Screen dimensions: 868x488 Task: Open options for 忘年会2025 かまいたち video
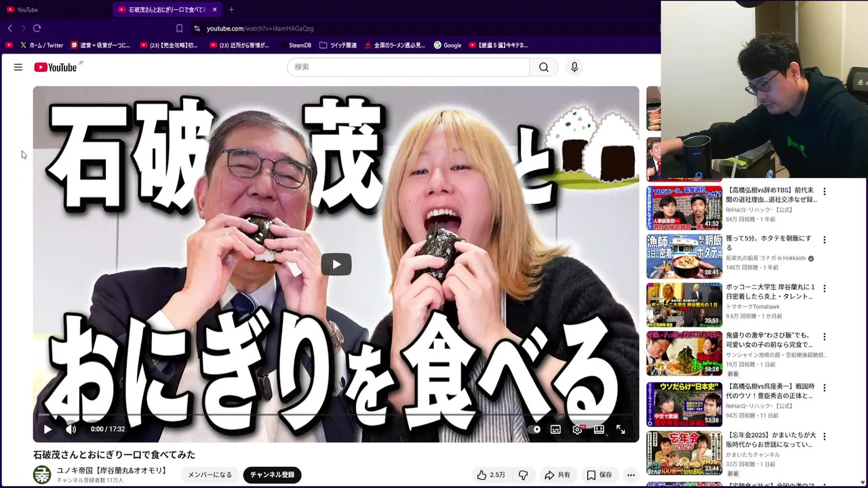click(825, 436)
